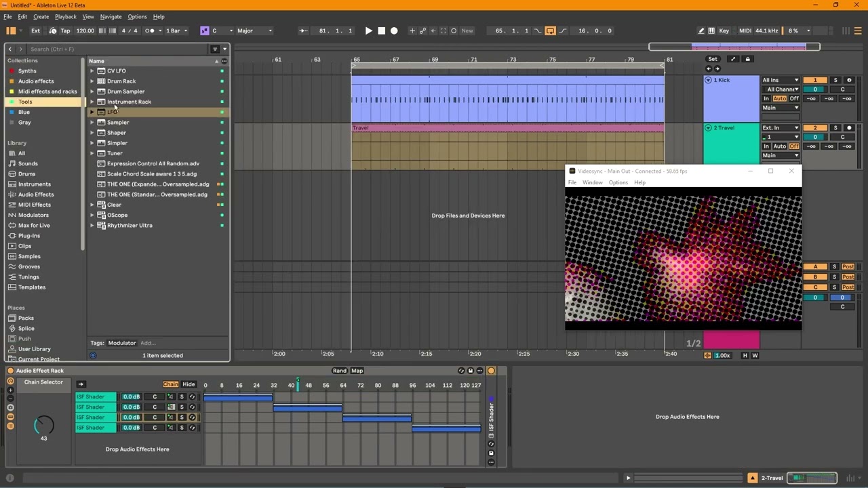Image resolution: width=868 pixels, height=488 pixels.
Task: Expand the Rhythmizer Ultra item
Action: pos(92,225)
